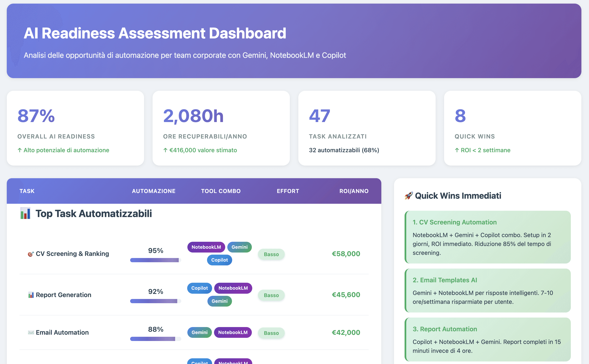Click the NotebookLM tag in CV Screening row
Screen dimensions: 589x364
206,247
